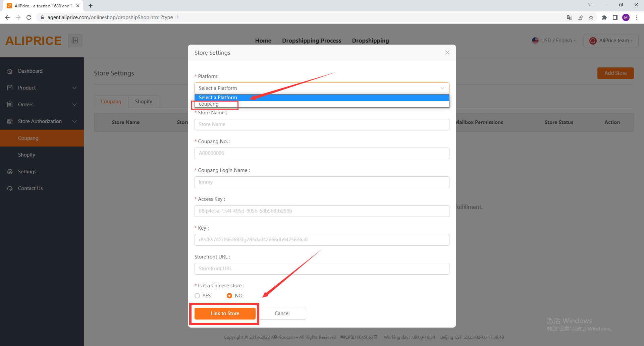This screenshot has width=644, height=346.
Task: Click the translate page icon in address bar
Action: pyautogui.click(x=570, y=17)
